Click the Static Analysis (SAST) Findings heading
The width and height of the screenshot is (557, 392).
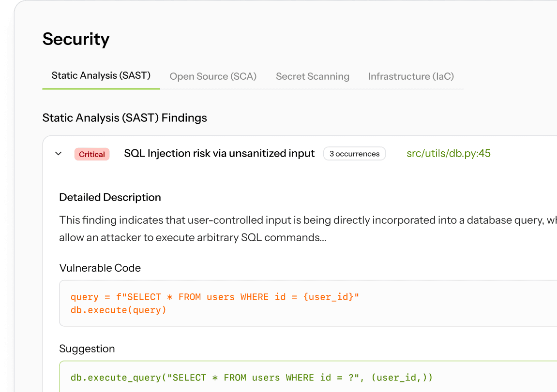click(124, 117)
